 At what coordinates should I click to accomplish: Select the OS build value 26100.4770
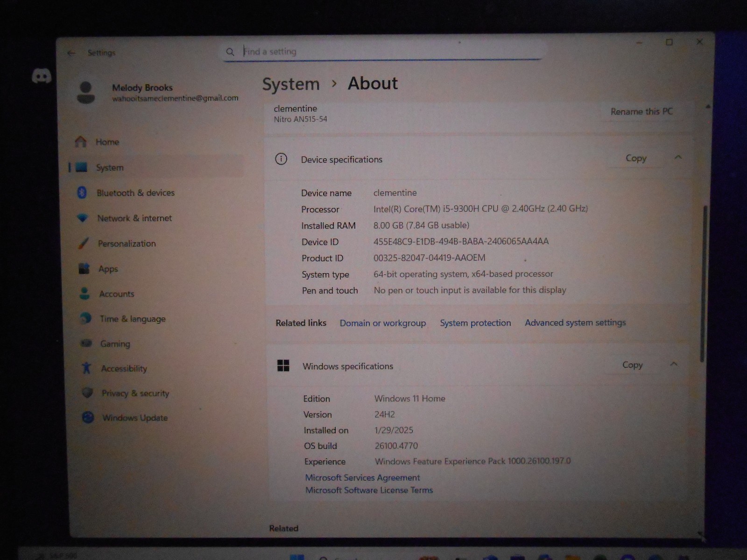(396, 446)
